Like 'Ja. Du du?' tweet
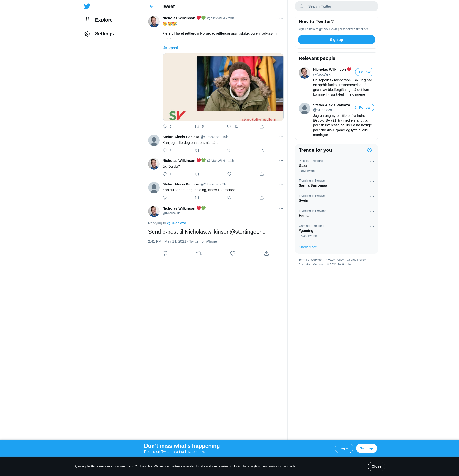Screen dimensions: 459x476 coord(229,174)
